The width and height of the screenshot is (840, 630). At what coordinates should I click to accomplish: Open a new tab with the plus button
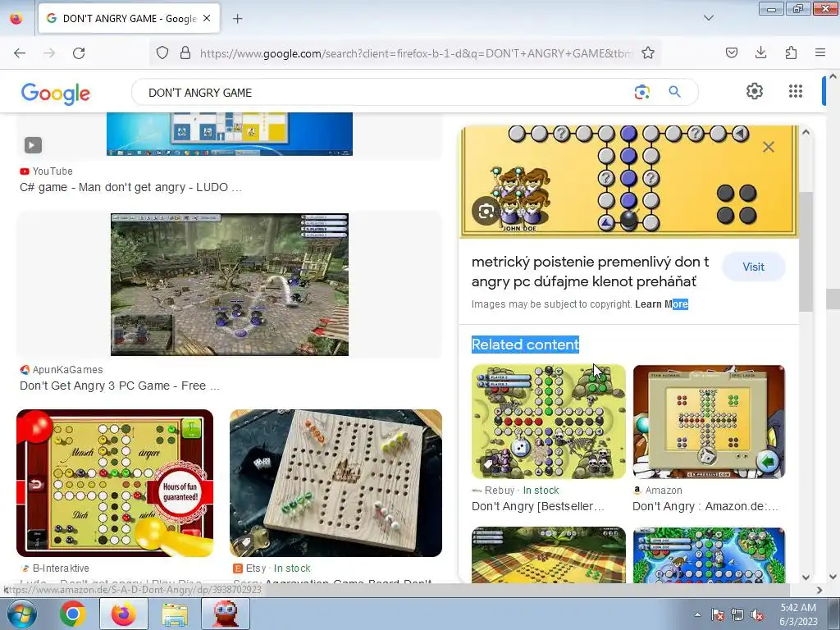[x=237, y=19]
